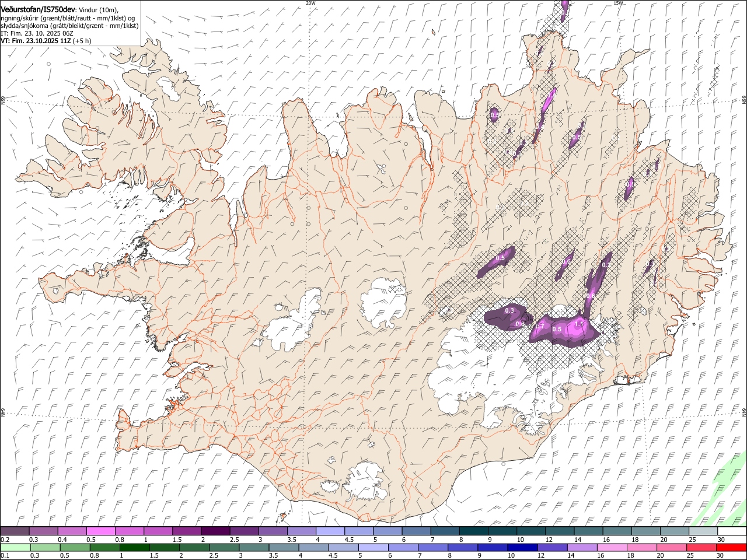Click the magenta 1.5 snow legend swatch

[x=187, y=531]
